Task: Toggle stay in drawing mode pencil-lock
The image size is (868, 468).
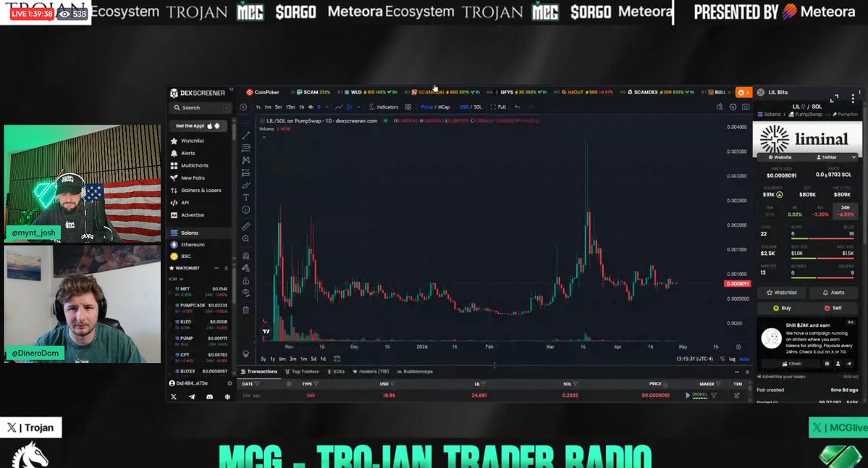Action: click(x=246, y=268)
